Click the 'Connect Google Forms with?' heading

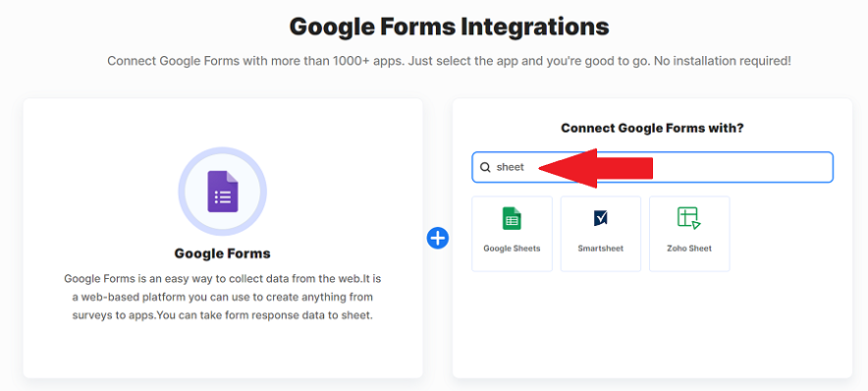(652, 129)
